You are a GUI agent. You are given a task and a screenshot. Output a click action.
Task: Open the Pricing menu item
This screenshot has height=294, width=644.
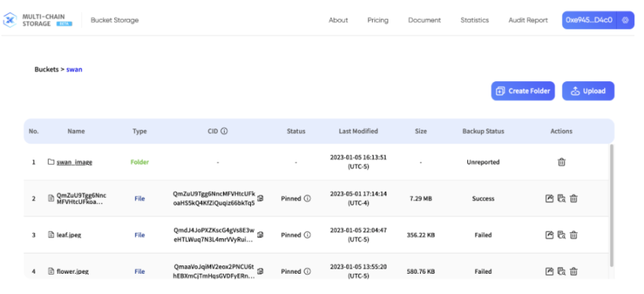point(378,20)
